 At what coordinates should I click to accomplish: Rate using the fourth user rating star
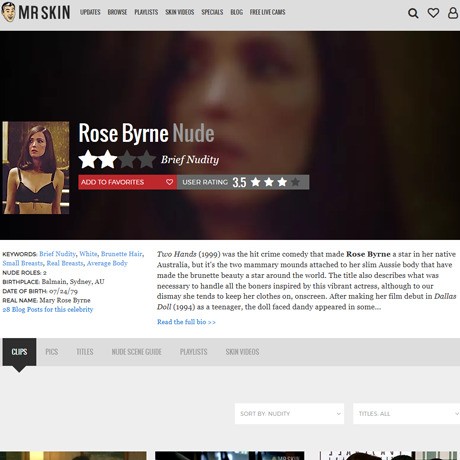295,182
